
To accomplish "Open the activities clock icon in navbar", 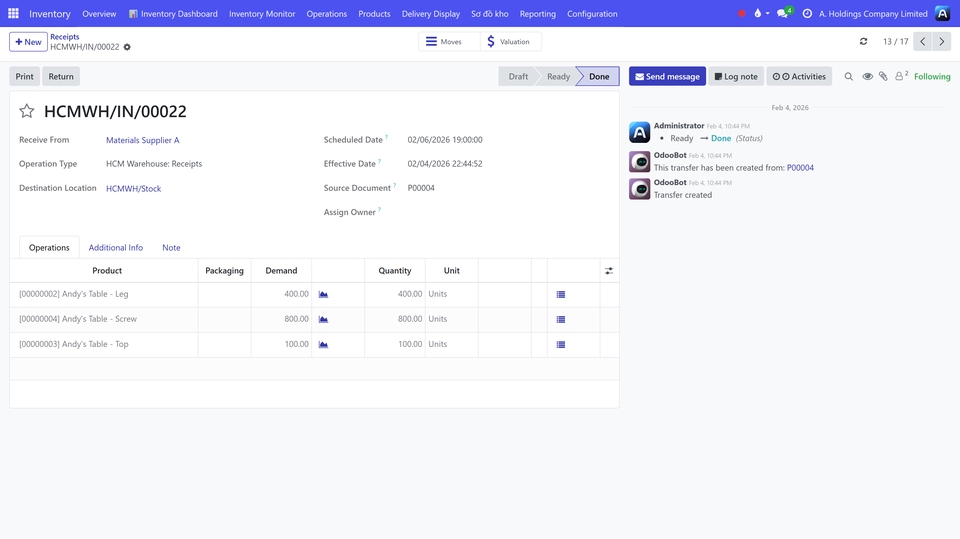I will click(808, 14).
